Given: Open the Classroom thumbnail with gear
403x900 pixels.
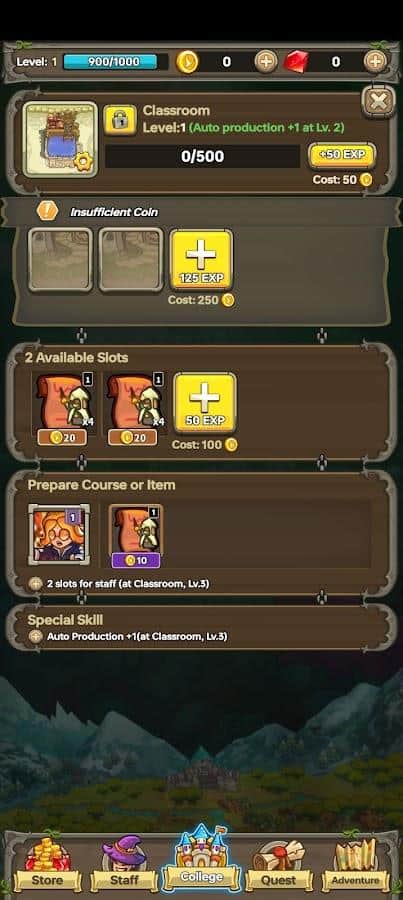Looking at the screenshot, I should click(60, 139).
